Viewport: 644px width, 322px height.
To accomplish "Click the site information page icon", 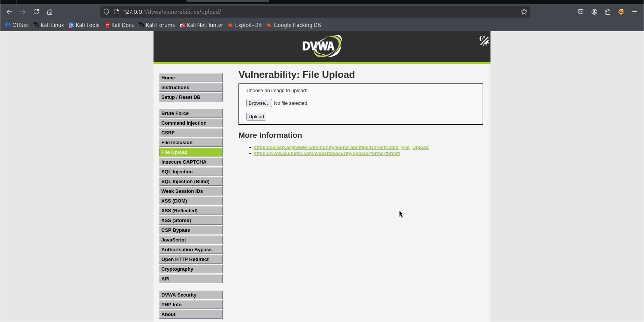I will pos(117,12).
